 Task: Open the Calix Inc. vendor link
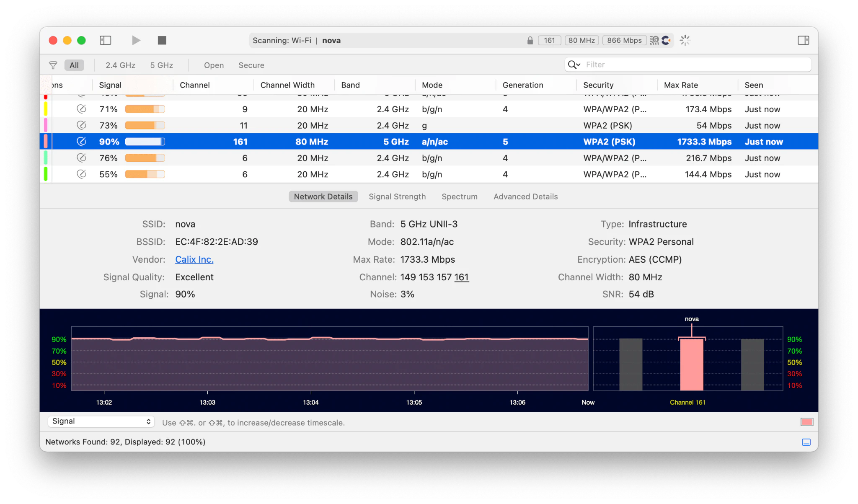[x=194, y=259]
